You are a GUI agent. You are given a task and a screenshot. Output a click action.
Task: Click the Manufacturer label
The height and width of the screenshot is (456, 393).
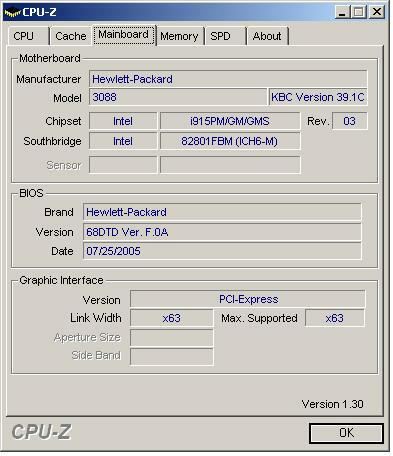(x=49, y=79)
